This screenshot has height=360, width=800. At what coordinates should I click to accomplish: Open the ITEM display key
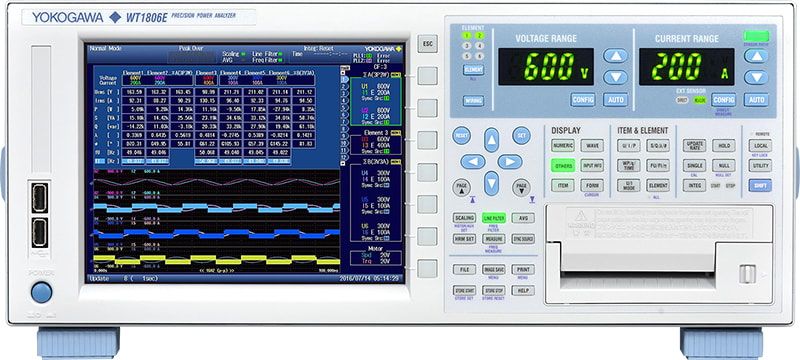coord(563,186)
